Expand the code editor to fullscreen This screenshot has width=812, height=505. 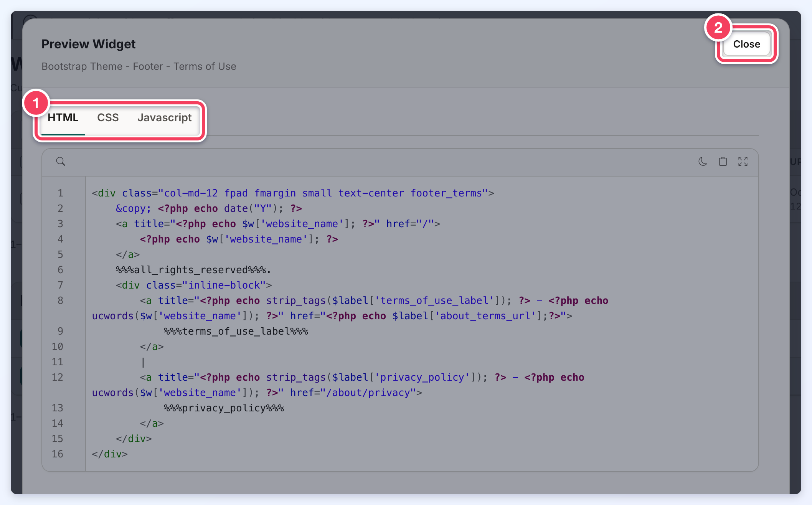tap(743, 162)
